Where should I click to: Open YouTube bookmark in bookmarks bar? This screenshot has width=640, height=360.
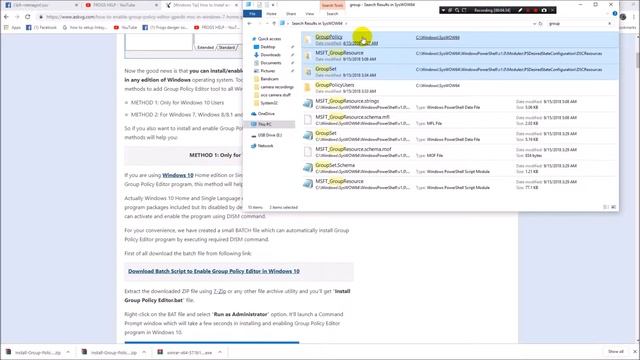pos(126,27)
